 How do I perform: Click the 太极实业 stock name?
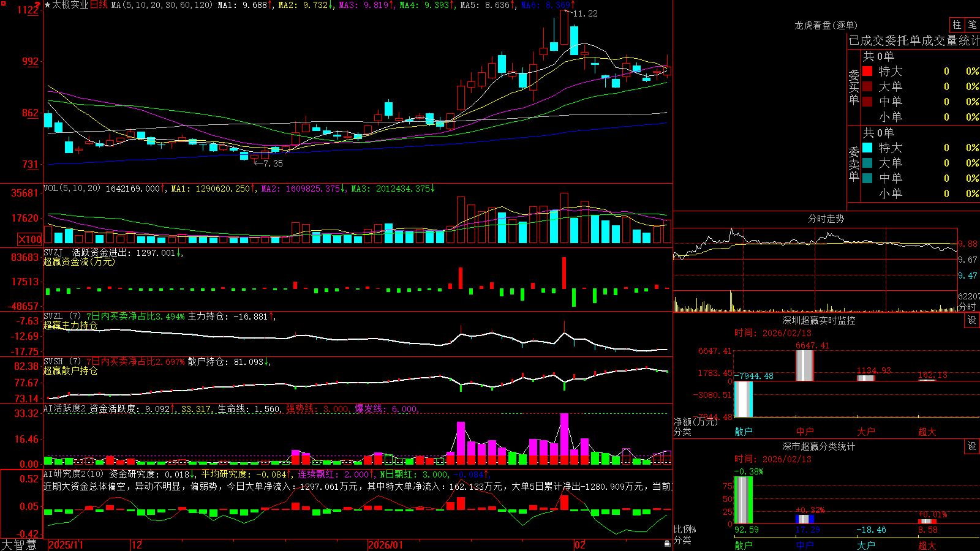(x=70, y=5)
